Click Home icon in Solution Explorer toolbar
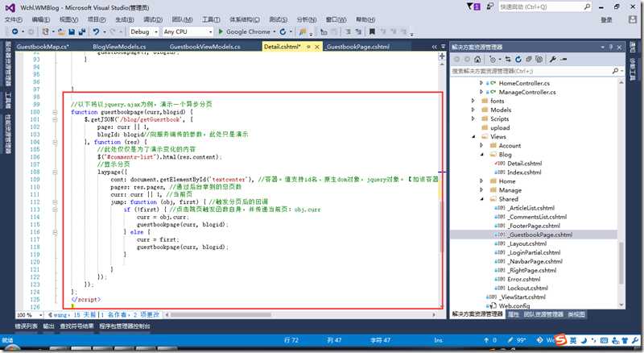 (x=477, y=60)
